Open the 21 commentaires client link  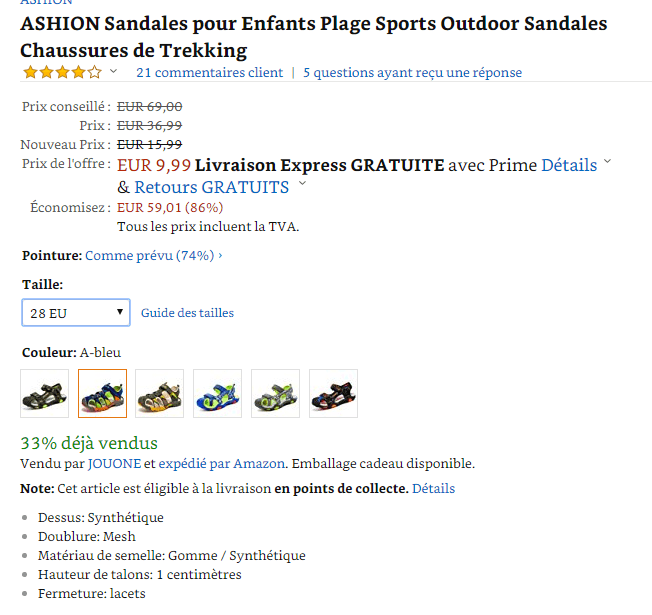point(209,73)
